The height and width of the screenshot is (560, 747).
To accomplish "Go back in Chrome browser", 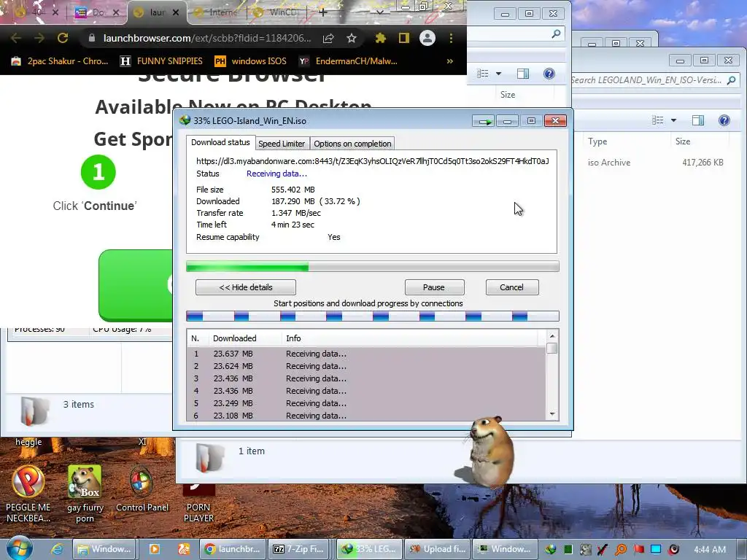I will [x=16, y=38].
